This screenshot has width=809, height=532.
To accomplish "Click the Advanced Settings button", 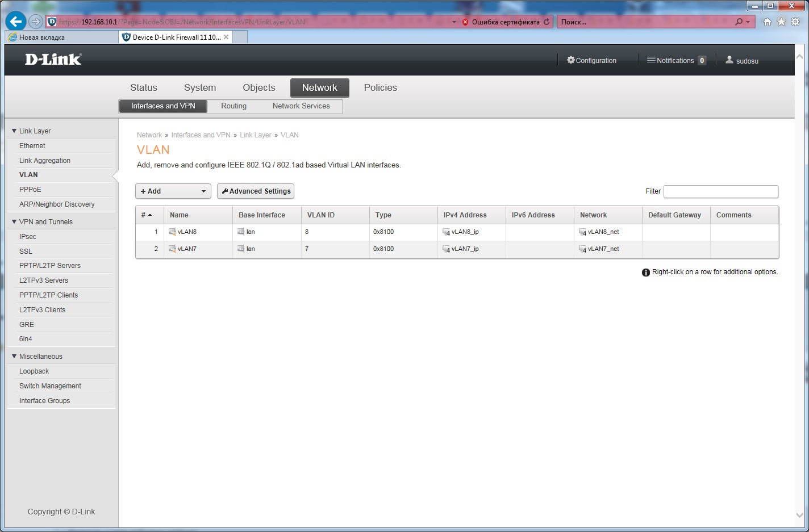I will [x=256, y=191].
